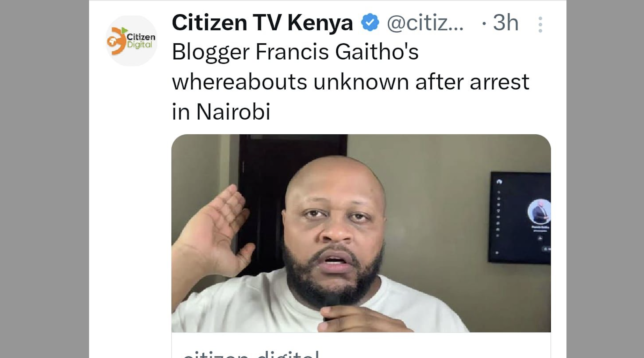Viewport: 644px width, 358px height.
Task: Click the headline text about Francis Gaitho
Action: pyautogui.click(x=350, y=82)
